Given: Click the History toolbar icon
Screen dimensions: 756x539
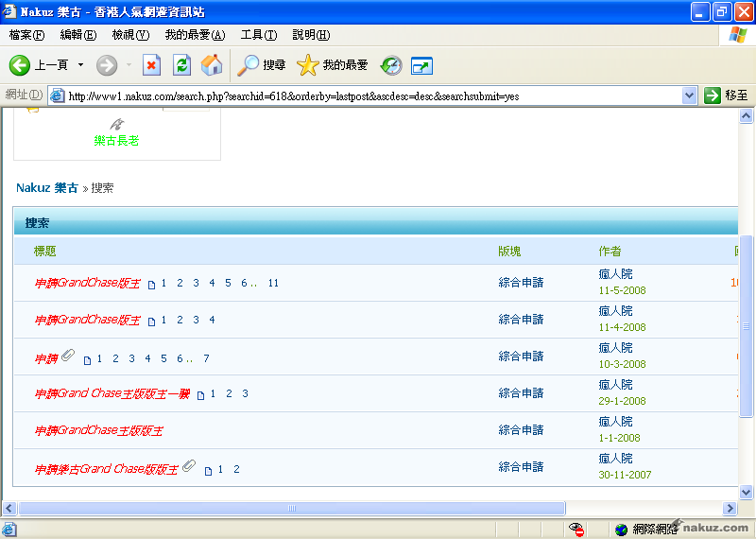Looking at the screenshot, I should (x=391, y=65).
